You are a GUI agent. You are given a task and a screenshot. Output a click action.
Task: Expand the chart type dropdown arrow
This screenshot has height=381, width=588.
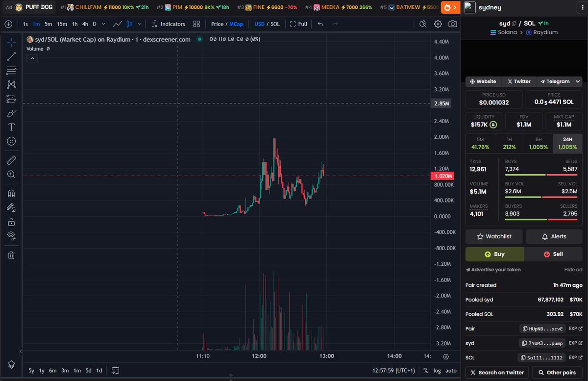(x=140, y=24)
